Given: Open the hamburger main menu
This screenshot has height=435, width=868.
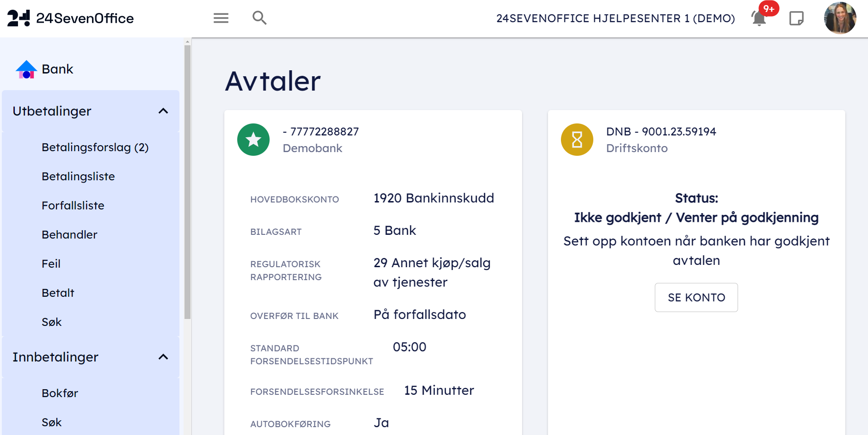Looking at the screenshot, I should (x=221, y=18).
